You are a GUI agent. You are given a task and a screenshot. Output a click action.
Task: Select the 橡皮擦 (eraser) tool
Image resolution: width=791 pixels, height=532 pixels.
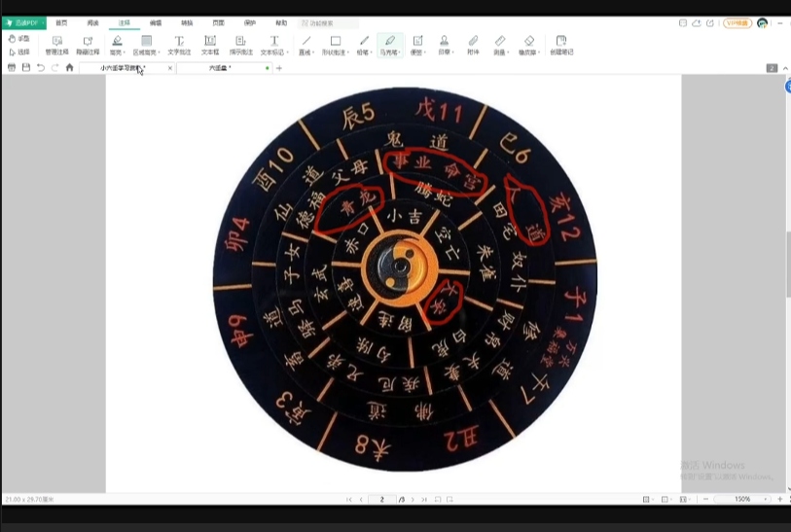pos(528,45)
